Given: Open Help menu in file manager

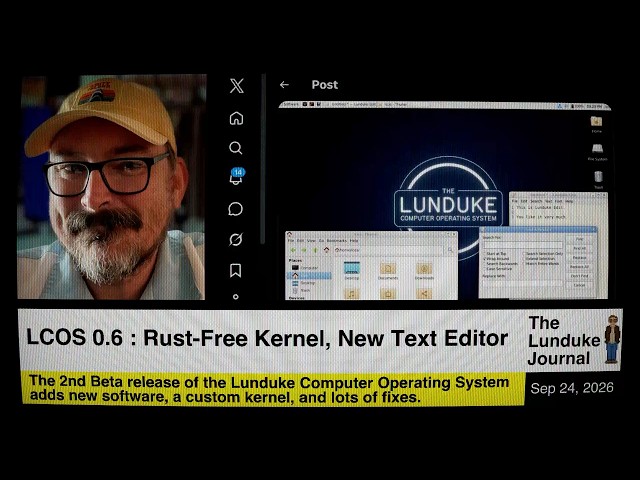Looking at the screenshot, I should tap(354, 240).
